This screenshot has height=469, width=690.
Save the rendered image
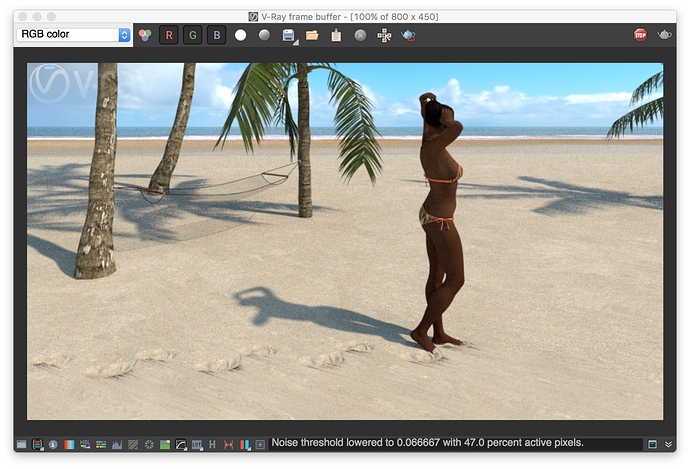(288, 35)
